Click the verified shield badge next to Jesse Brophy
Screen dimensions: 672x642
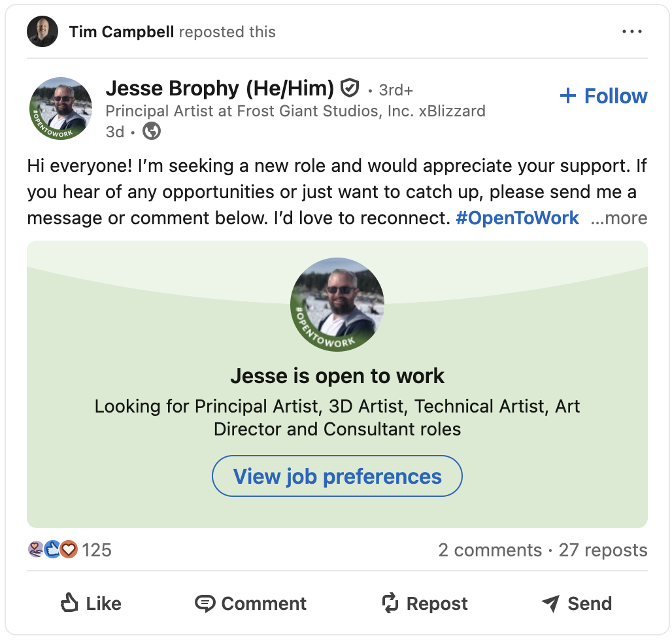pyautogui.click(x=350, y=88)
